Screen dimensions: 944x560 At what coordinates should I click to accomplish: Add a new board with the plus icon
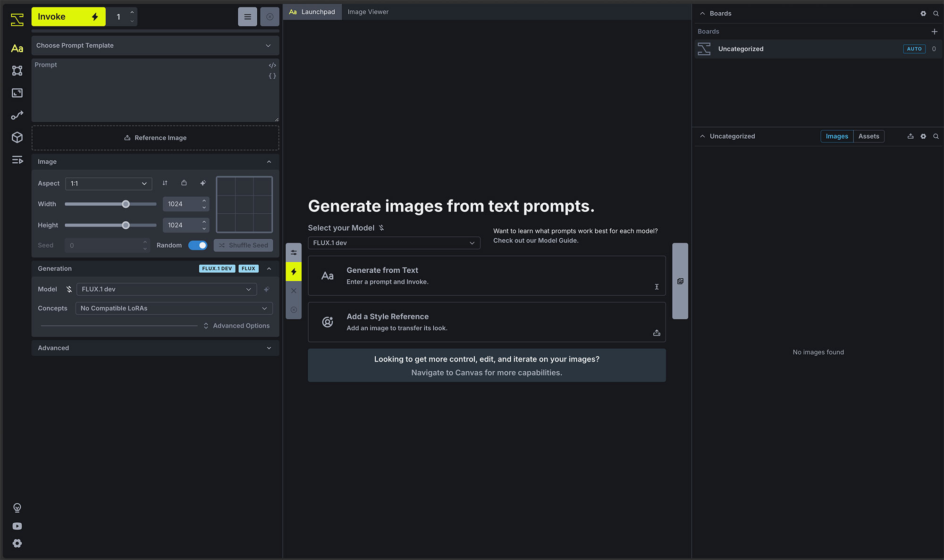(x=934, y=32)
